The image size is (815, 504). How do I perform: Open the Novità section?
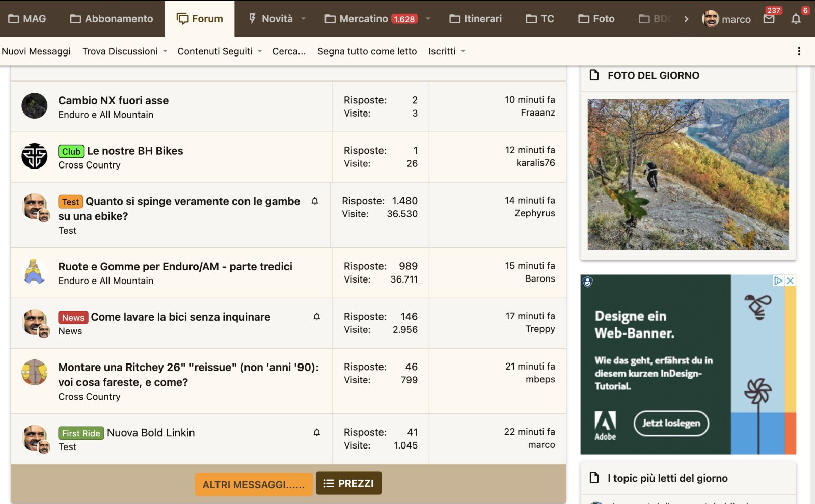coord(270,19)
